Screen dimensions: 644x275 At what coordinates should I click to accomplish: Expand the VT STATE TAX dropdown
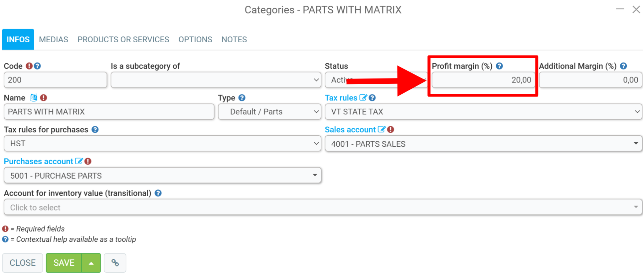[x=483, y=112]
